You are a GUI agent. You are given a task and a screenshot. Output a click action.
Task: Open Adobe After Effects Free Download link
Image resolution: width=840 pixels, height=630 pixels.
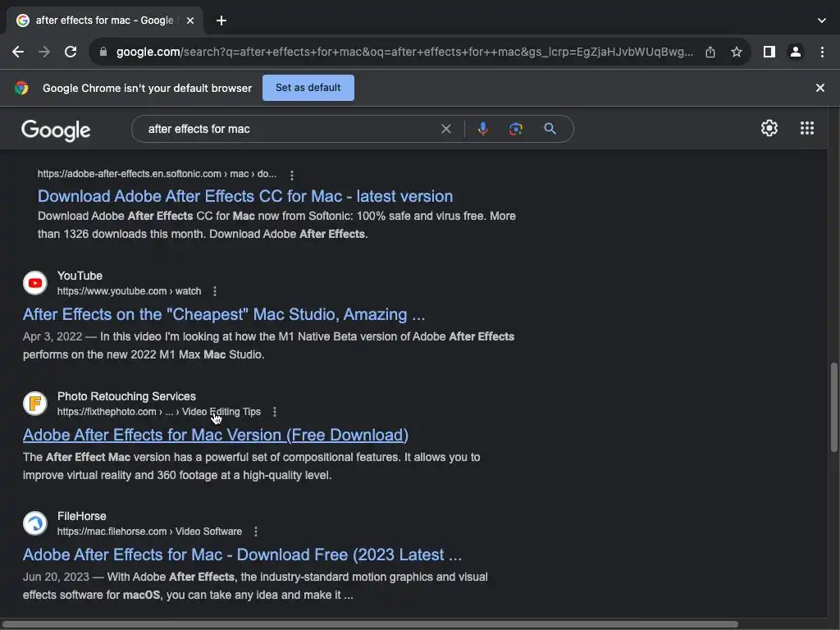coord(216,435)
